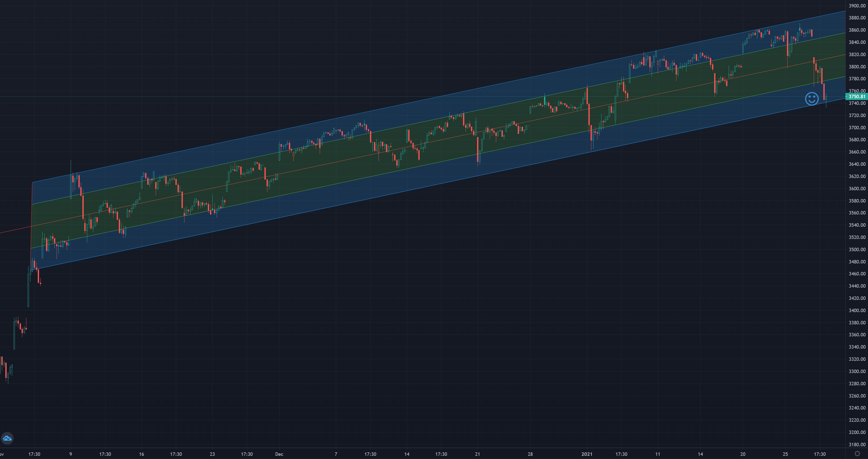Viewport: 868px width, 459px height.
Task: Click the 9 date on time axis
Action: tap(70, 454)
